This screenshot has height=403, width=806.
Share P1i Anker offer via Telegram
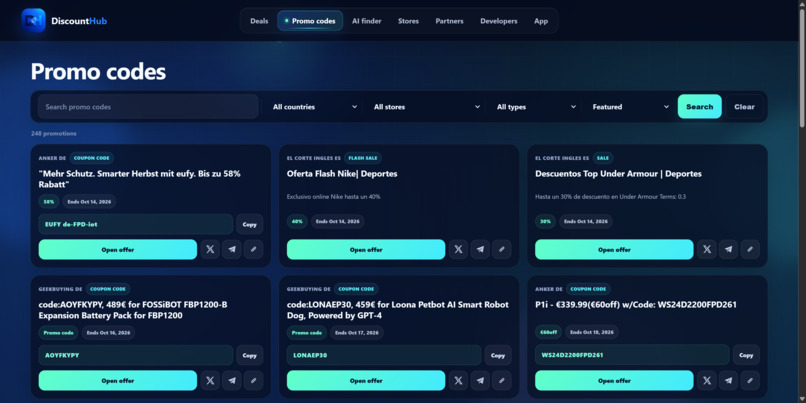pos(728,380)
